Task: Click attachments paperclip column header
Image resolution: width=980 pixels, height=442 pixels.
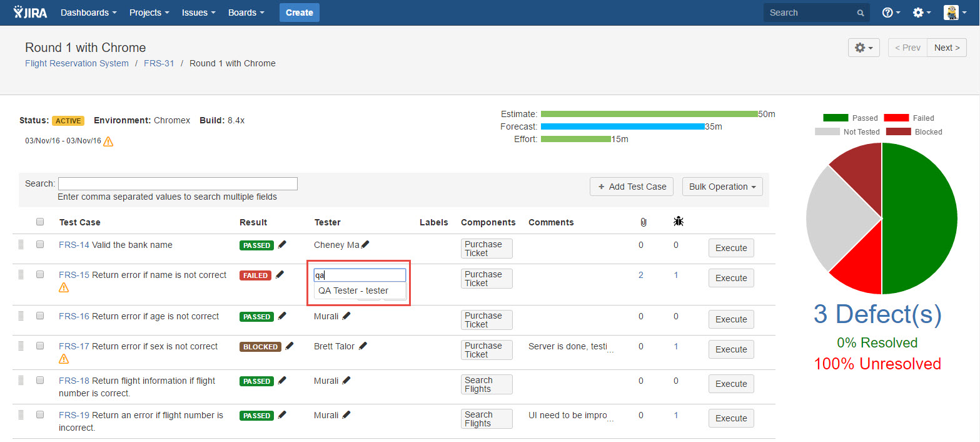Action: [x=643, y=222]
